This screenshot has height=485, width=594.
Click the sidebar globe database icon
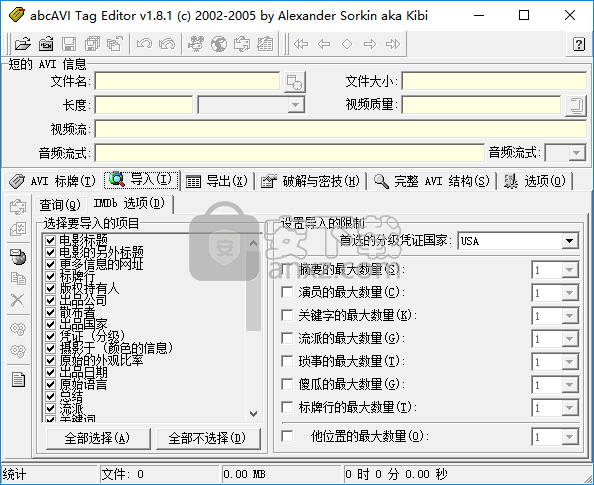[18, 257]
